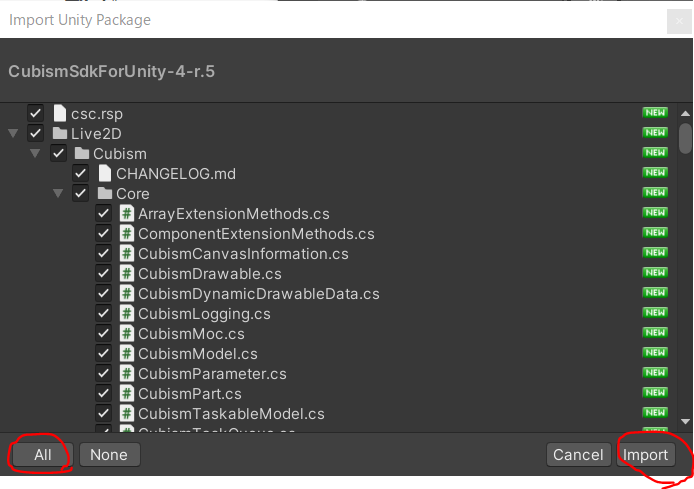This screenshot has height=489, width=694.
Task: Click the vertical scrollbar thumb
Action: (685, 139)
